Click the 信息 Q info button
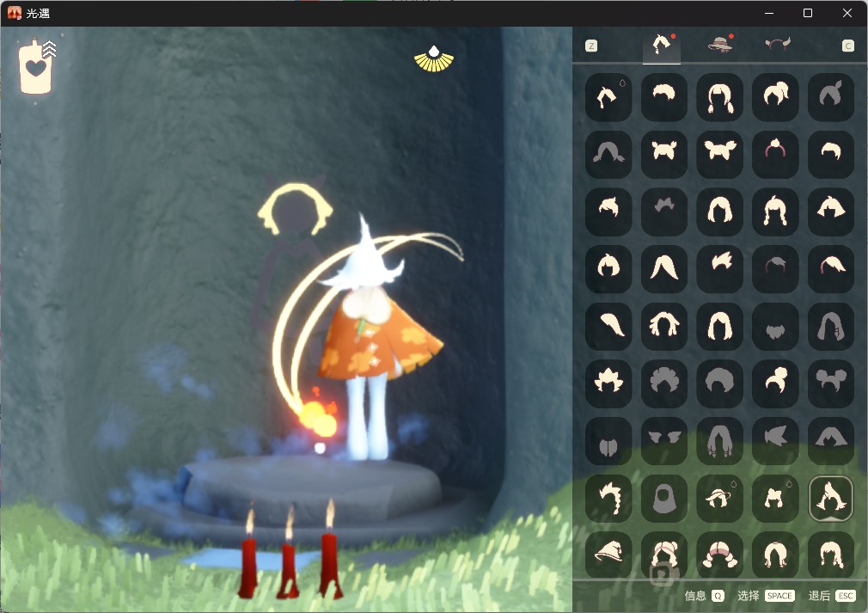Screen dimensions: 868x613 coord(704,596)
